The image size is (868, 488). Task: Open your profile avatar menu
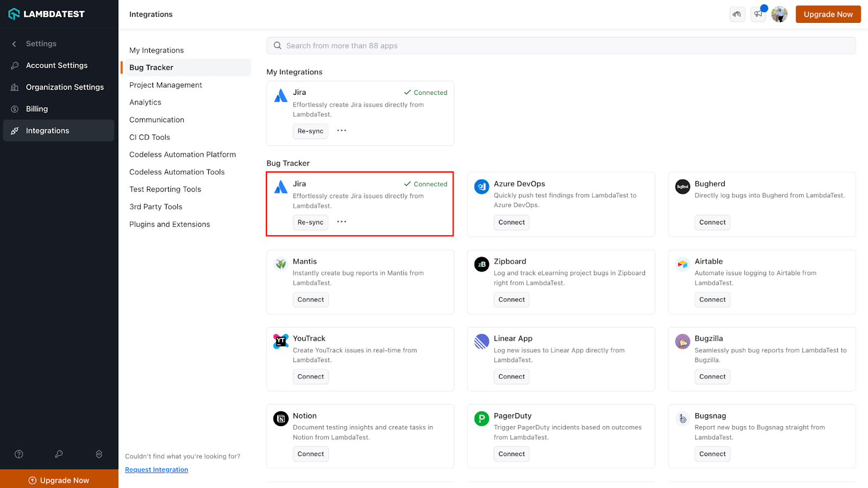coord(780,14)
